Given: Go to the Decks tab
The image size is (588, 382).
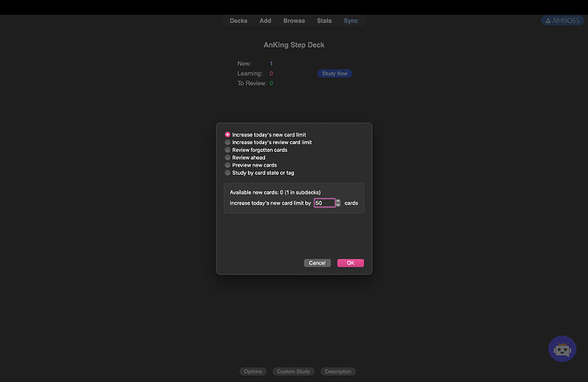Looking at the screenshot, I should [x=239, y=20].
